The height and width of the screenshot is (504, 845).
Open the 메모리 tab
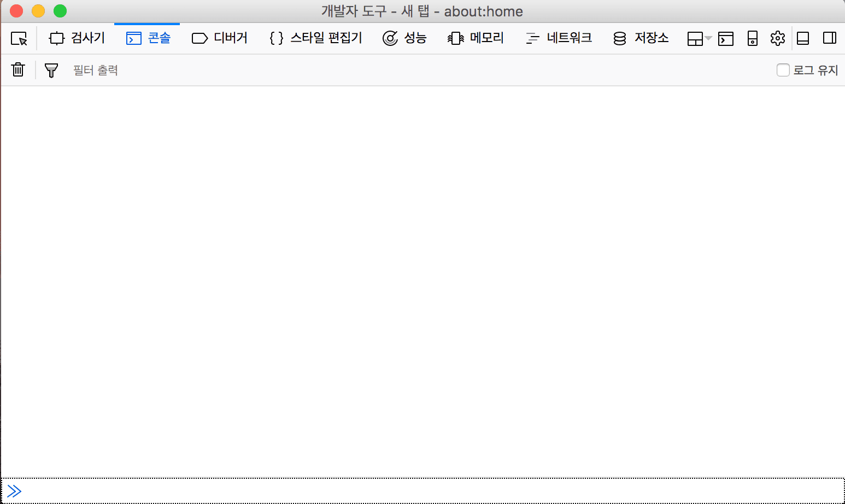(x=476, y=38)
